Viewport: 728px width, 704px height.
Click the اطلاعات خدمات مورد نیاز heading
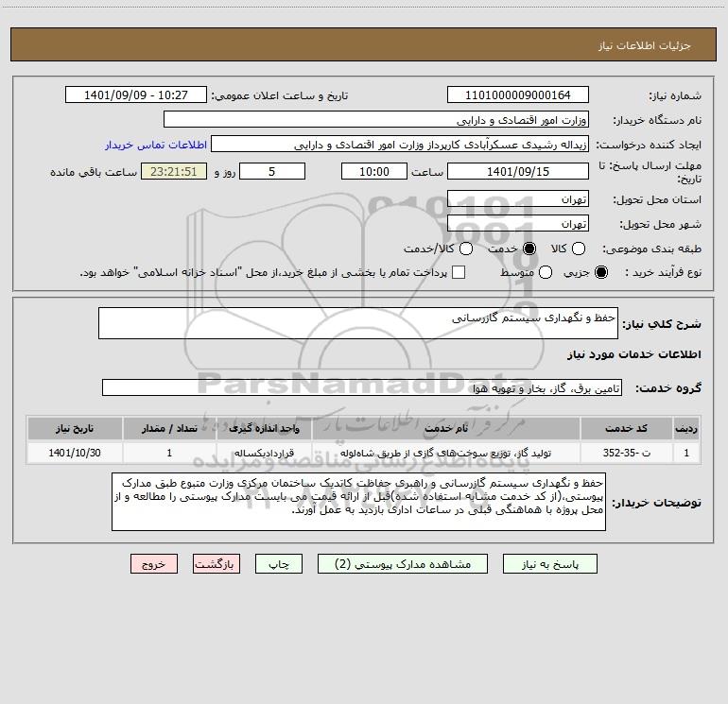click(x=634, y=354)
